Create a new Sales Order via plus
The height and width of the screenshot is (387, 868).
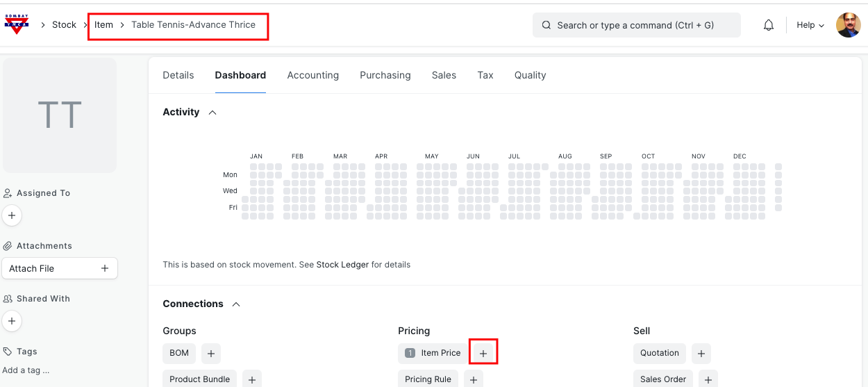(708, 379)
